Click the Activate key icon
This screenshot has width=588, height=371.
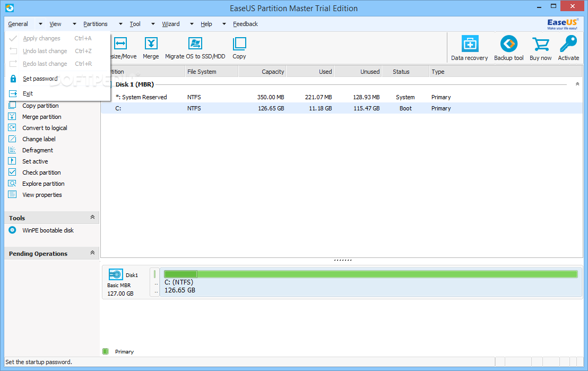click(568, 44)
